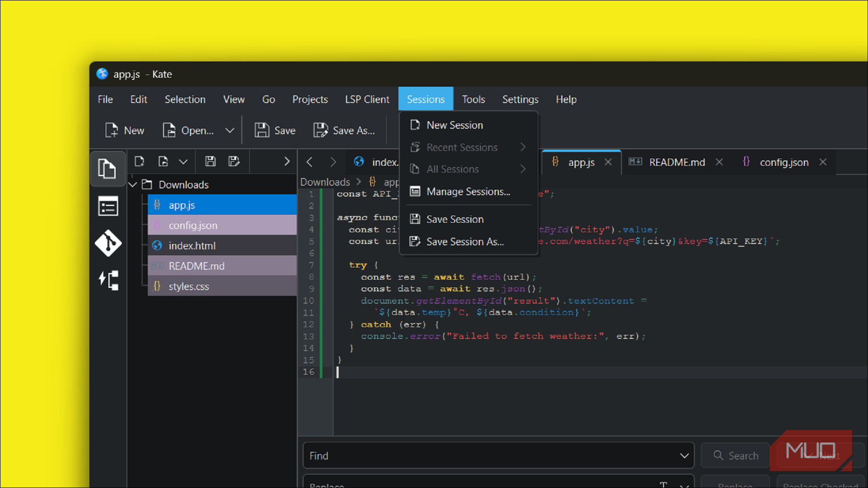Close the open Sessions menu
The width and height of the screenshot is (868, 488).
click(426, 99)
